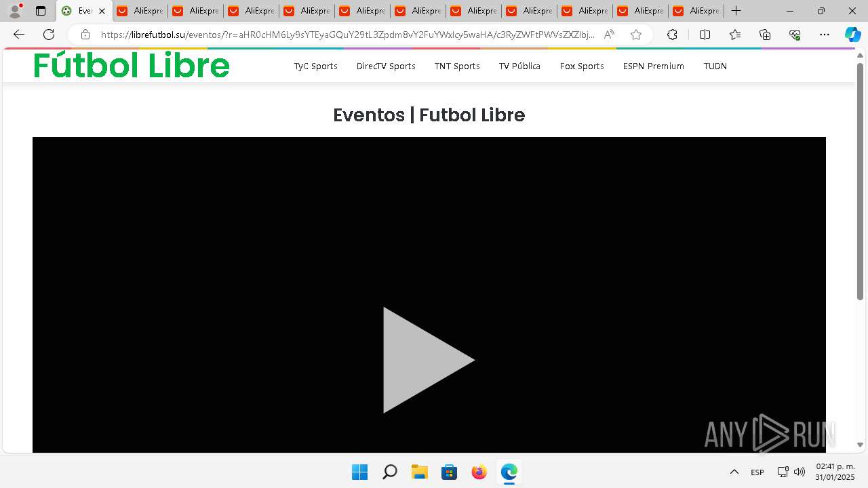Show hidden tray icons chevron
The height and width of the screenshot is (488, 868).
coord(734,472)
